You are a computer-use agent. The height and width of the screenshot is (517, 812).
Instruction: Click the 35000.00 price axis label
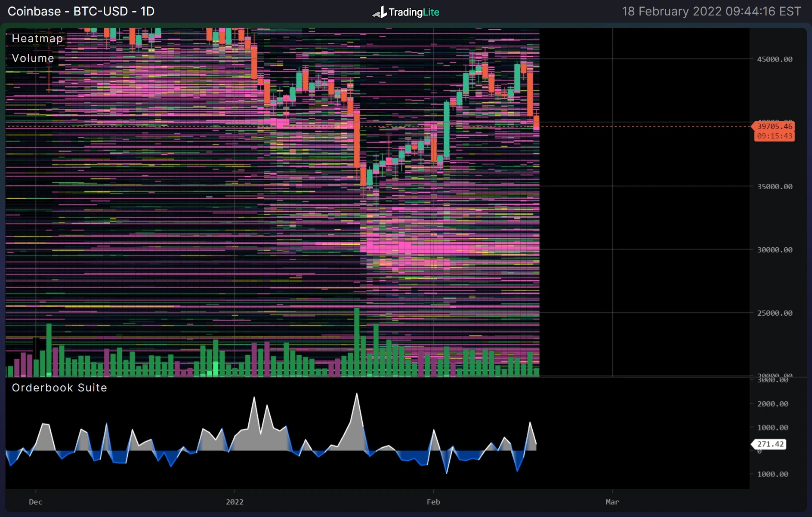tap(775, 187)
